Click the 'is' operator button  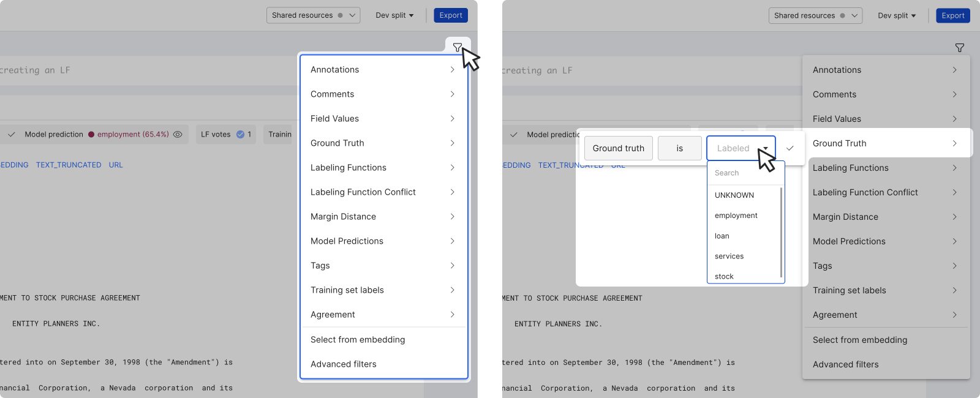coord(680,148)
